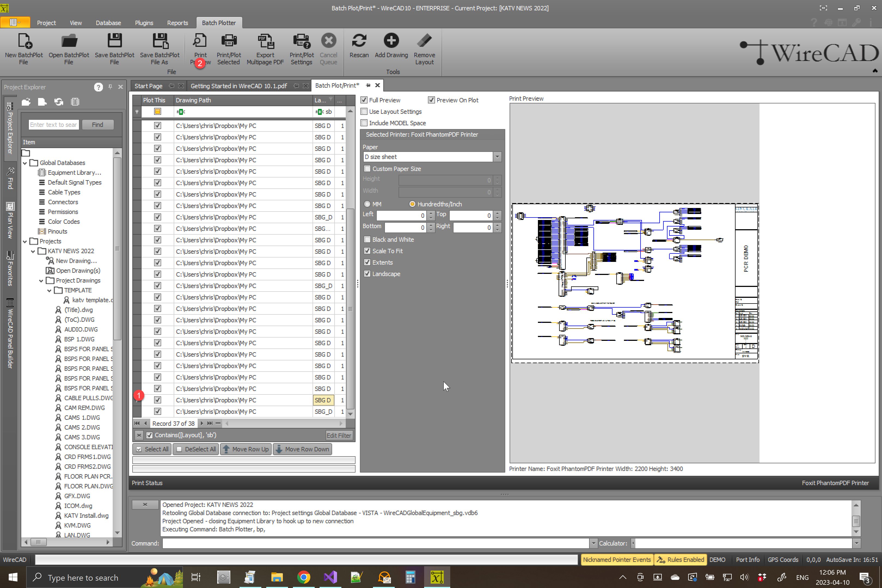Open the Plugins ribbon tab
Viewport: 882px width, 588px height.
click(144, 23)
